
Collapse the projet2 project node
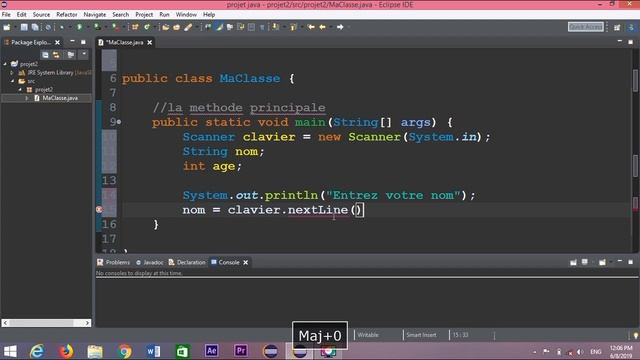pos(5,64)
